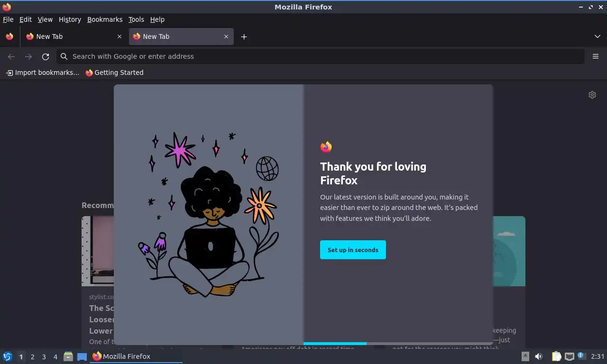Click the teal article thumbnail behind the dialog
The image size is (607, 364).
(509, 251)
